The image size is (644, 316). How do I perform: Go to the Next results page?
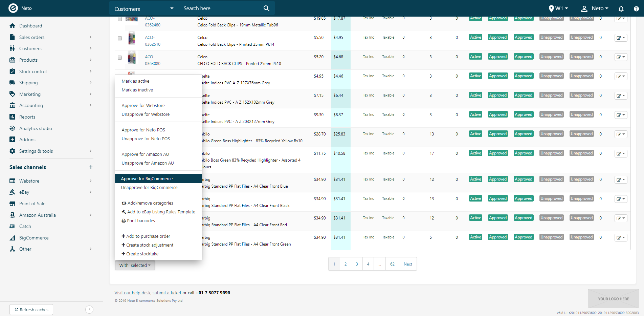coord(408,264)
